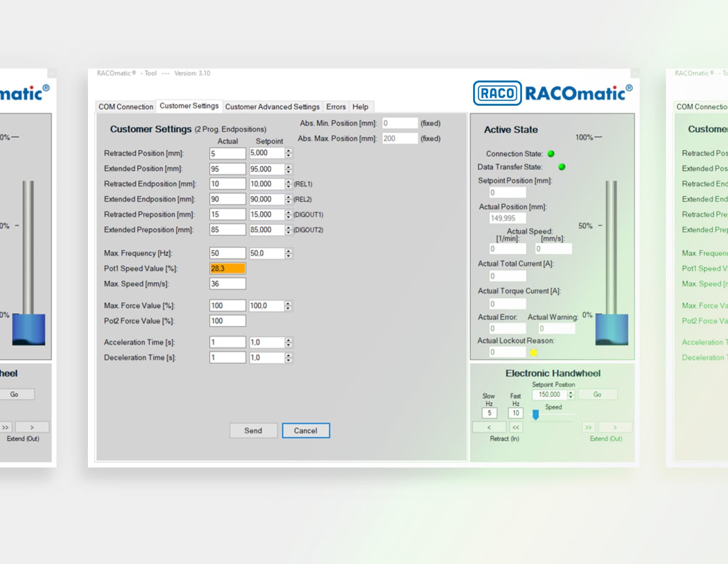Click the green Connection State indicator

click(551, 154)
